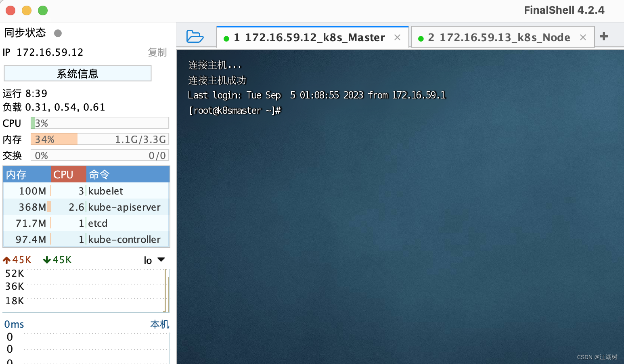Click the download speed 45K green arrow indicator
624x364 pixels.
coord(57,260)
